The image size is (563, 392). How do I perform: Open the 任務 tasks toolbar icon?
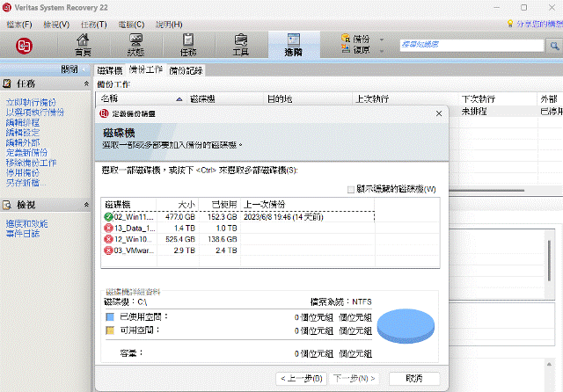(x=188, y=45)
